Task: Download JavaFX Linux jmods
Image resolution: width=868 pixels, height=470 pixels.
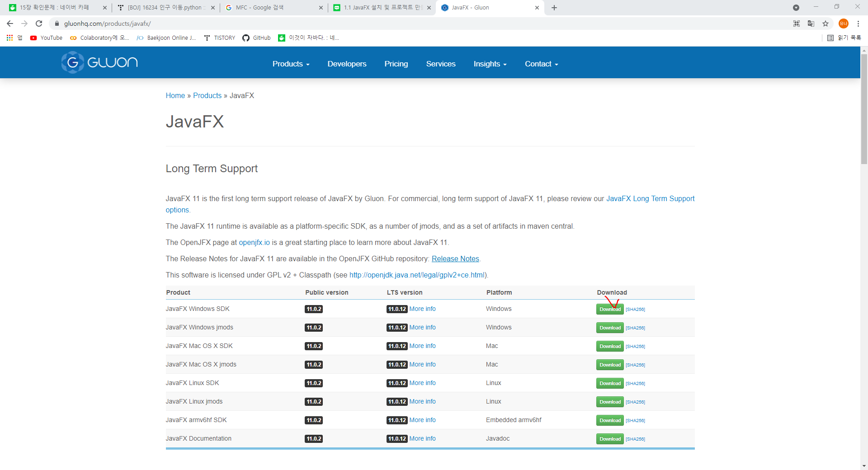Action: point(610,402)
